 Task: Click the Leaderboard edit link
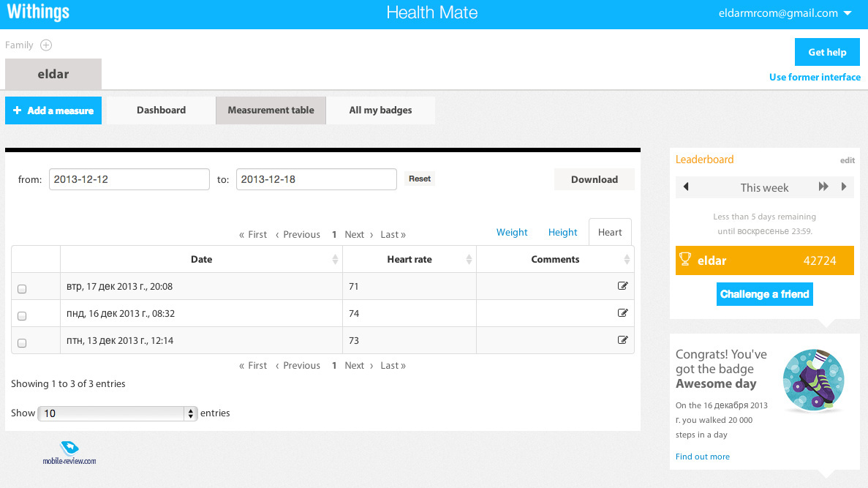(x=848, y=160)
